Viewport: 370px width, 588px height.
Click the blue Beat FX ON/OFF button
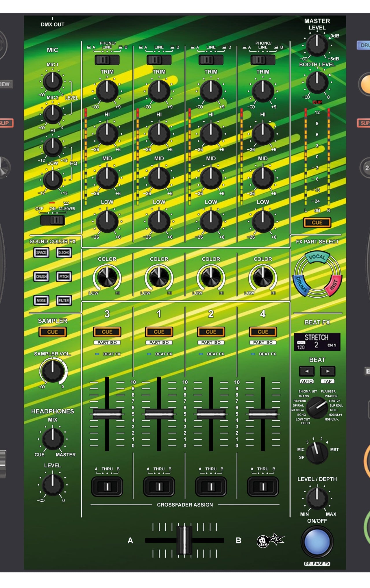point(317,542)
